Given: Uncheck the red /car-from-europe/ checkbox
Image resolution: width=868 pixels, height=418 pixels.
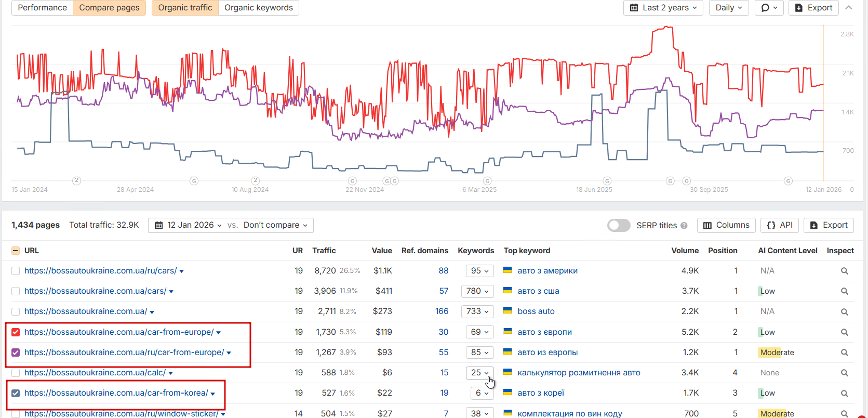Looking at the screenshot, I should point(16,332).
